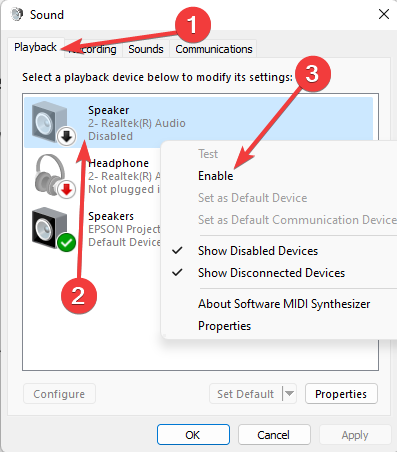Click the OK button
Viewport: 397px width, 452px height.
coord(193,435)
